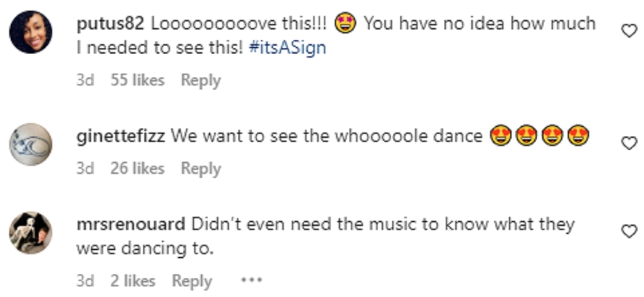This screenshot has width=644, height=297.
Task: Click the 3d timestamp on putus82's comment
Action: [85, 81]
